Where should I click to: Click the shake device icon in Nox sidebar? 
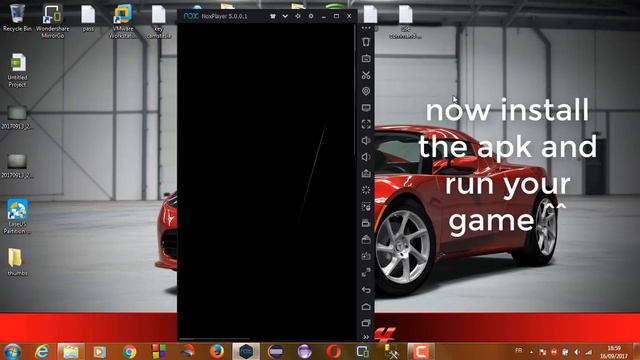tap(366, 42)
